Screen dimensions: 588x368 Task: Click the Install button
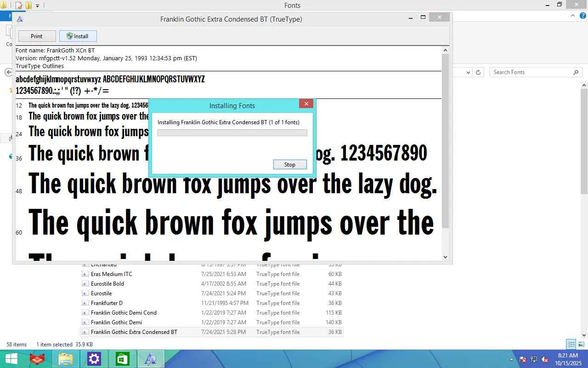point(78,36)
